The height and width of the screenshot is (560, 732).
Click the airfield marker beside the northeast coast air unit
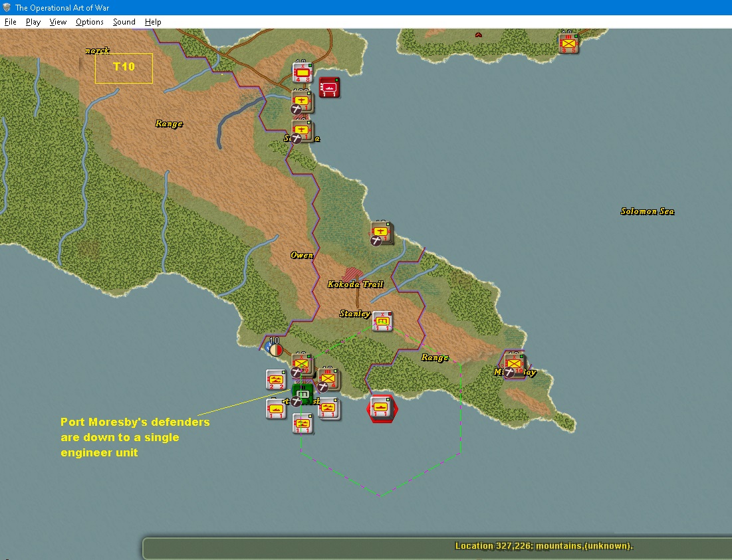tap(376, 240)
